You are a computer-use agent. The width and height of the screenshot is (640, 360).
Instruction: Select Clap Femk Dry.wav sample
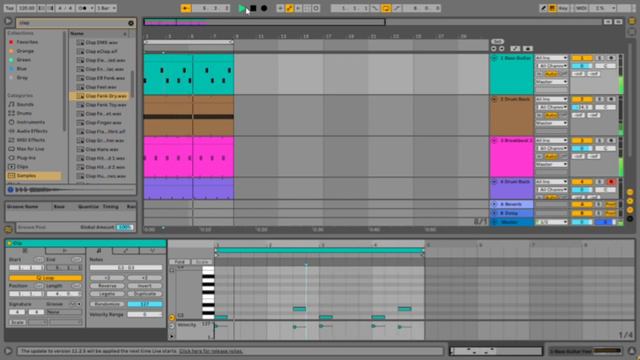point(100,96)
